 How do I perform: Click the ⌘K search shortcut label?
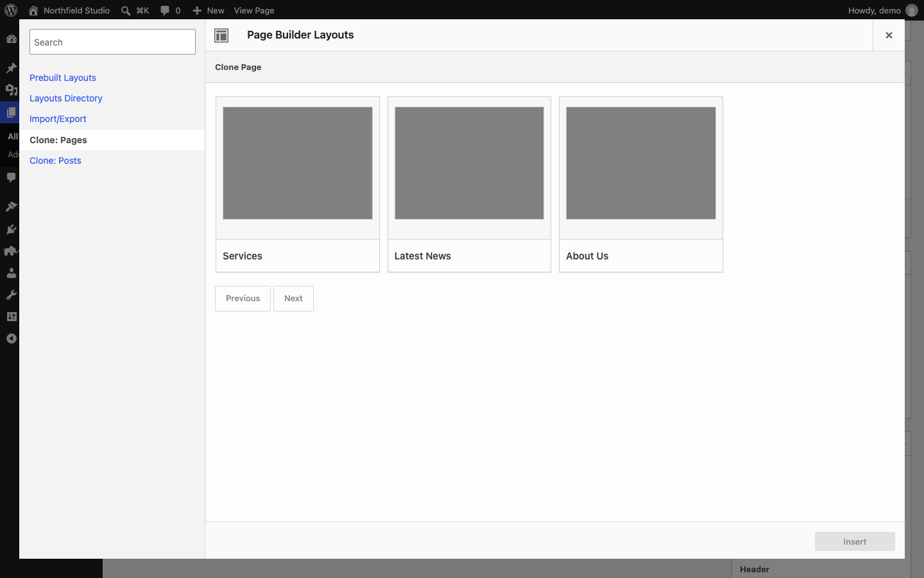click(142, 10)
